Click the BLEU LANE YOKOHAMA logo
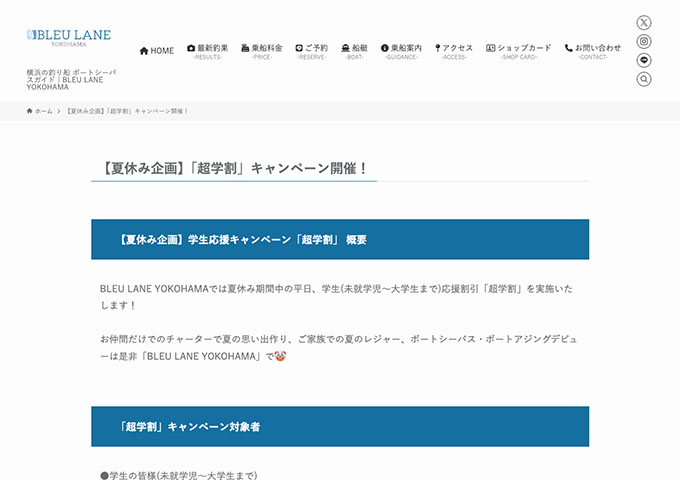This screenshot has width=680, height=480. (69, 37)
